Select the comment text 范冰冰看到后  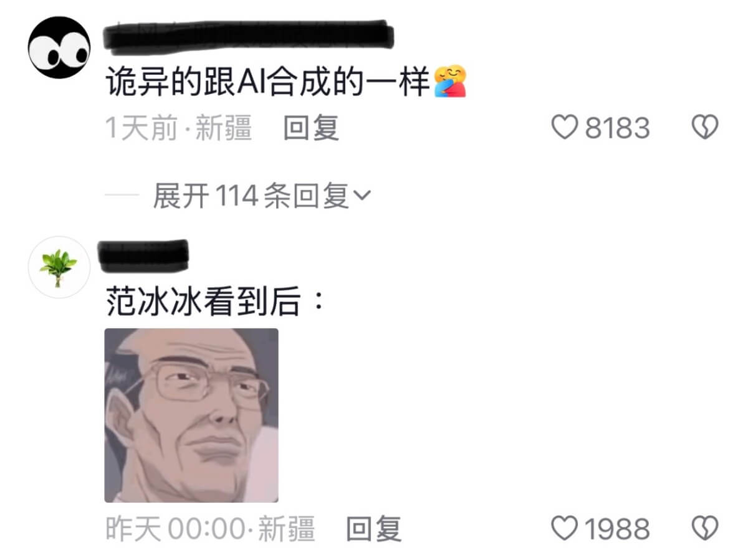(214, 303)
